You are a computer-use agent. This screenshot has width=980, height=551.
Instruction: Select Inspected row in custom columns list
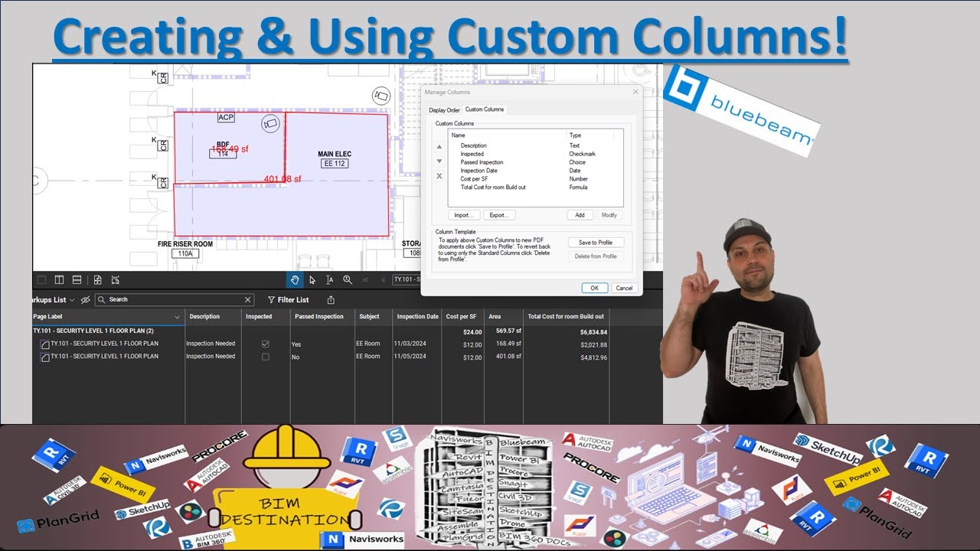(536, 154)
